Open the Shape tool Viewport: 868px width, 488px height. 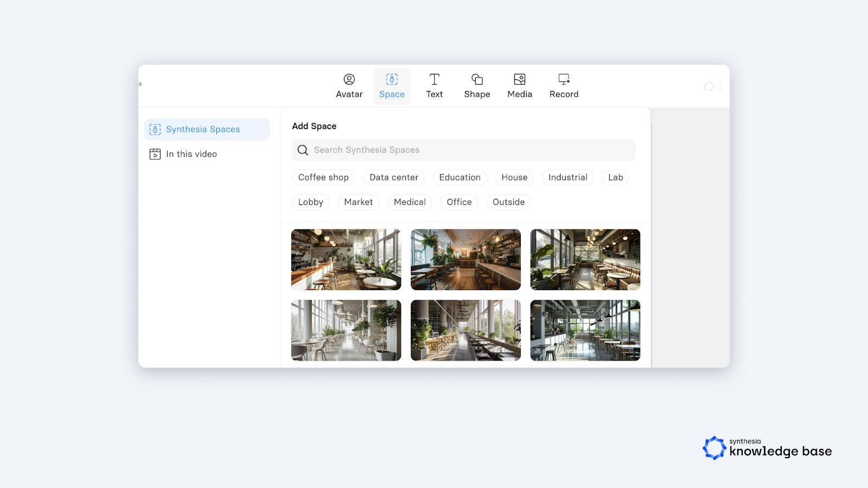(x=477, y=86)
